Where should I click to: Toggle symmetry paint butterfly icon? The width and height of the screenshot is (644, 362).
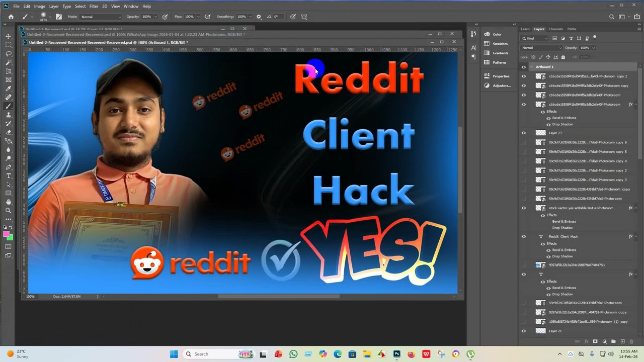(x=304, y=17)
